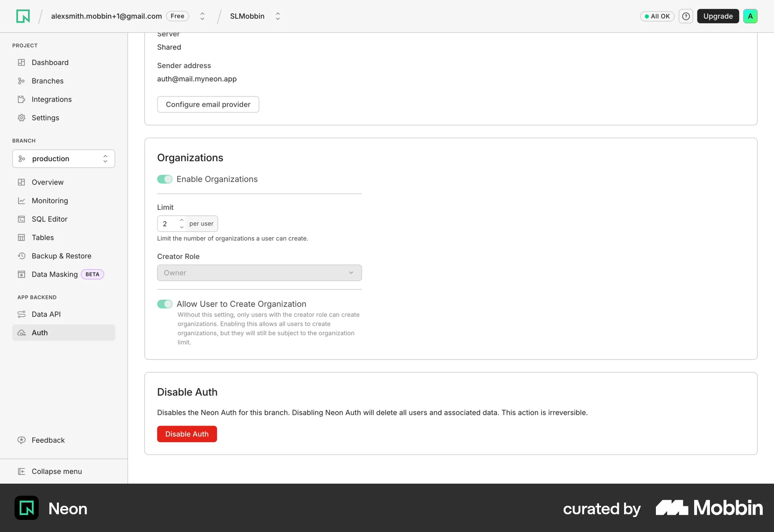
Task: Click the Auth cloud icon
Action: pos(21,333)
